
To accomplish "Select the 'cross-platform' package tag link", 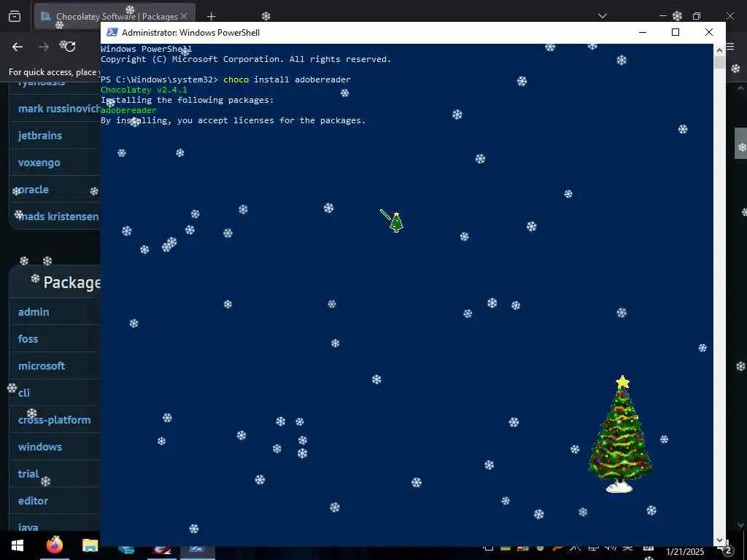I will [54, 420].
